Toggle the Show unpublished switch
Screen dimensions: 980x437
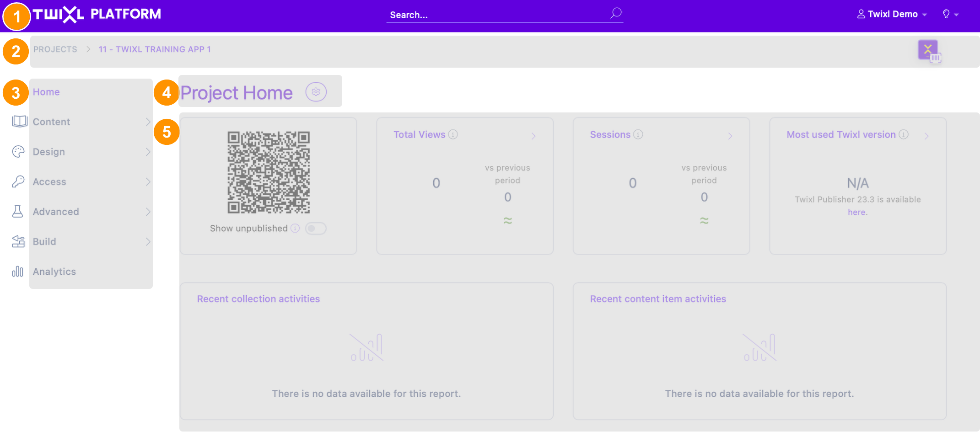pos(316,228)
